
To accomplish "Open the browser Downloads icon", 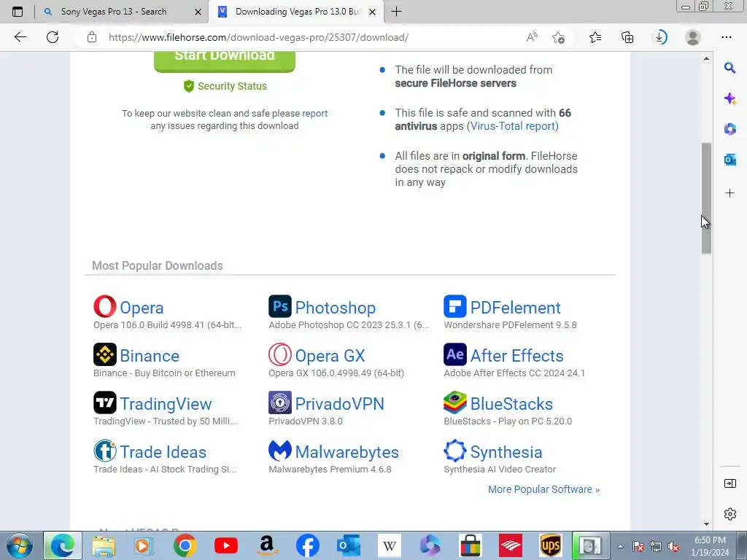I will [x=659, y=37].
